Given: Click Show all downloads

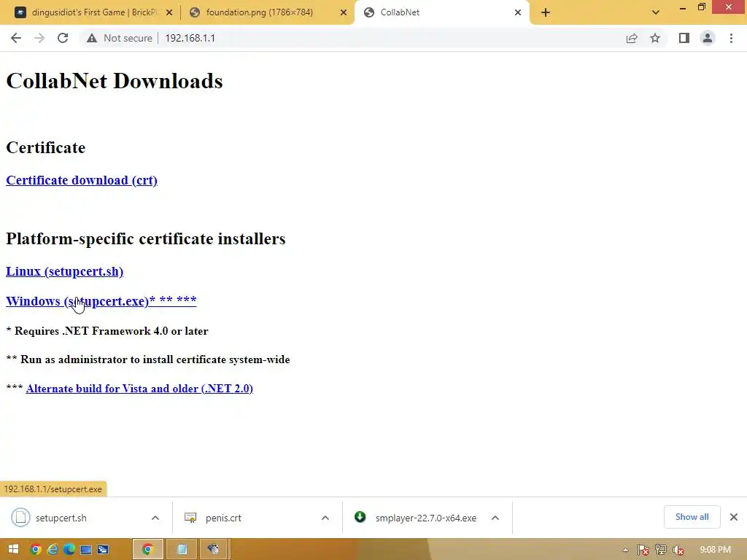Looking at the screenshot, I should click(692, 517).
